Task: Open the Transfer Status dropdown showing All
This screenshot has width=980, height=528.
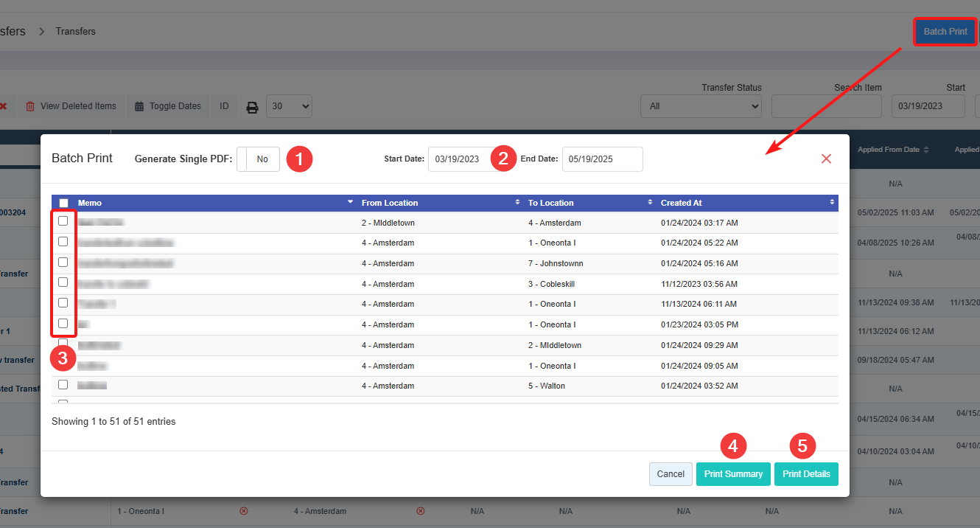Action: [701, 106]
